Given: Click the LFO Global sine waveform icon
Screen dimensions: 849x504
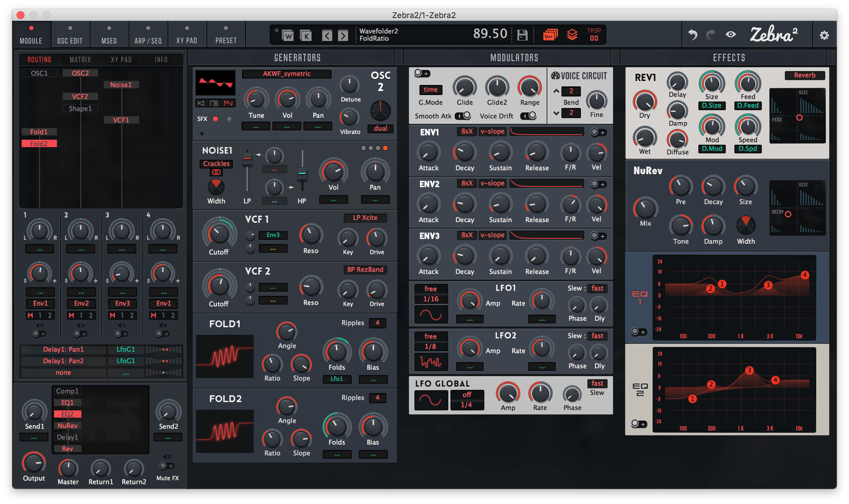Looking at the screenshot, I should tap(431, 400).
